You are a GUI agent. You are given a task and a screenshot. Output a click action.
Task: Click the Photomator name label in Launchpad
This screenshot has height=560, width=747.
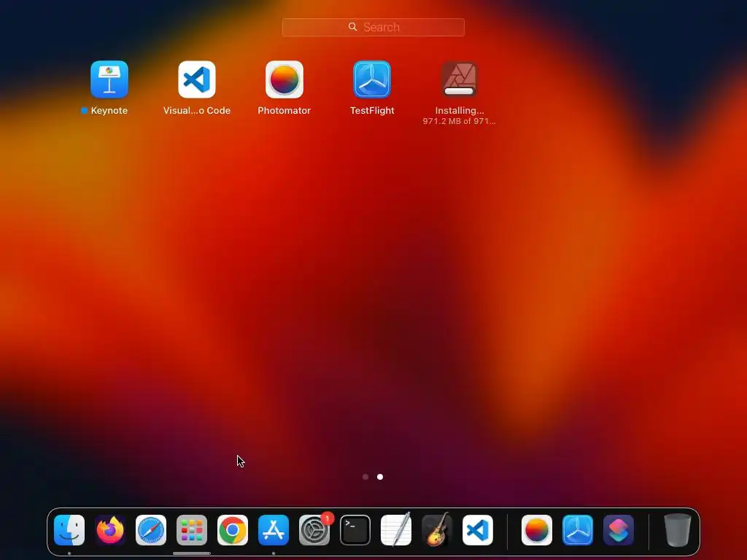(285, 111)
